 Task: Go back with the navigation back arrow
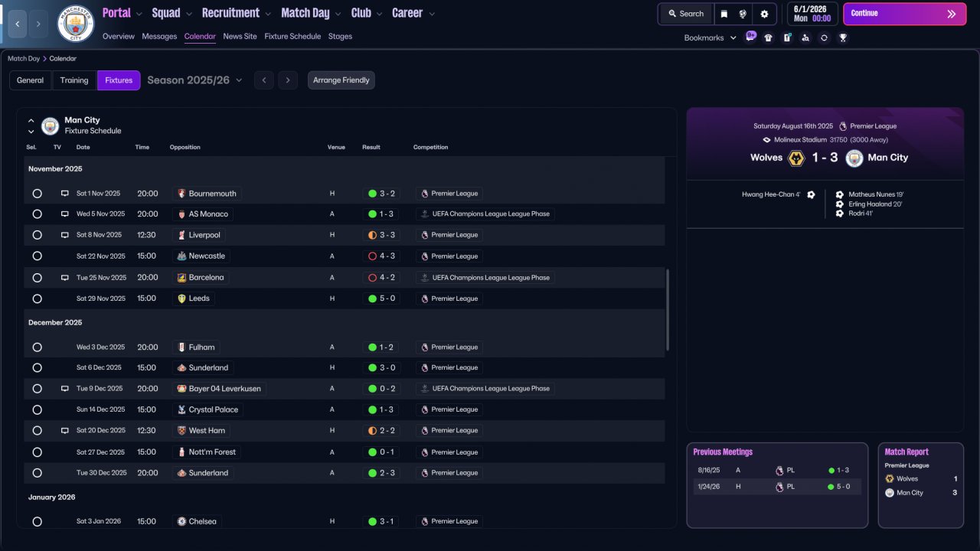pos(18,24)
